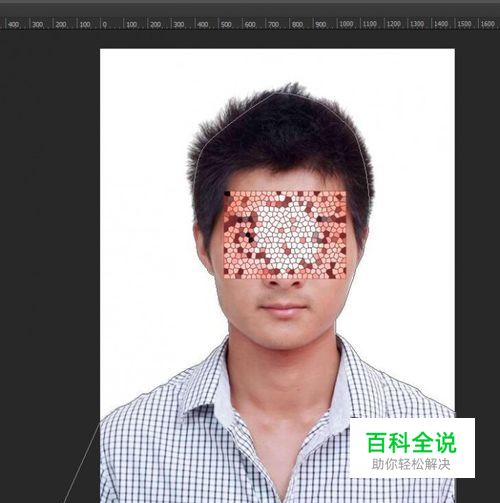Click the ruler label "1200"
Image resolution: width=500 pixels, height=503 pixels.
click(393, 24)
